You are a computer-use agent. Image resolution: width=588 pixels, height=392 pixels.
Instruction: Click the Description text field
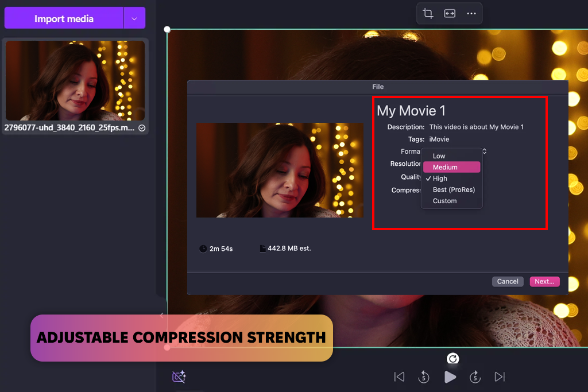[x=476, y=127]
